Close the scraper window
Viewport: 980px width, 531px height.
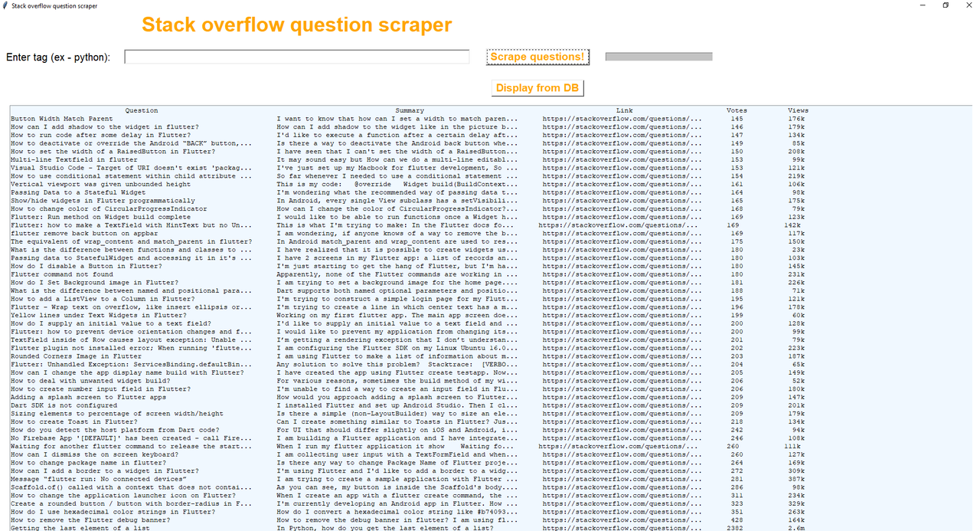click(970, 5)
